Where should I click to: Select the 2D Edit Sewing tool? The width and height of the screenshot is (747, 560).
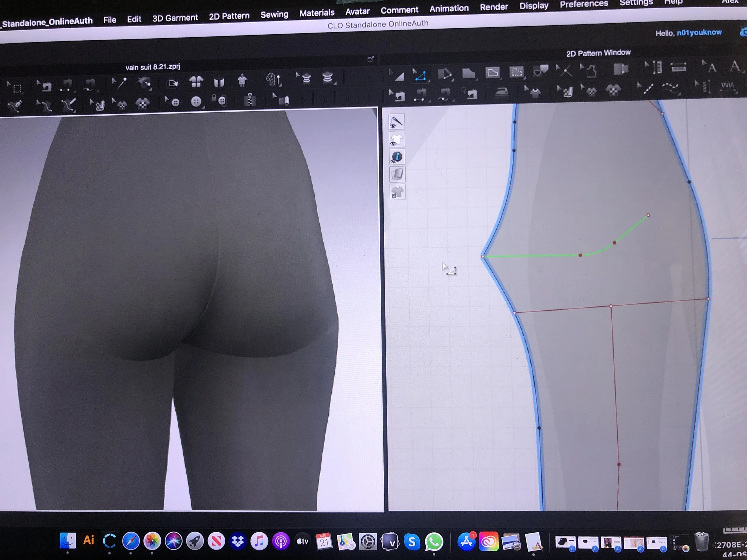(397, 95)
